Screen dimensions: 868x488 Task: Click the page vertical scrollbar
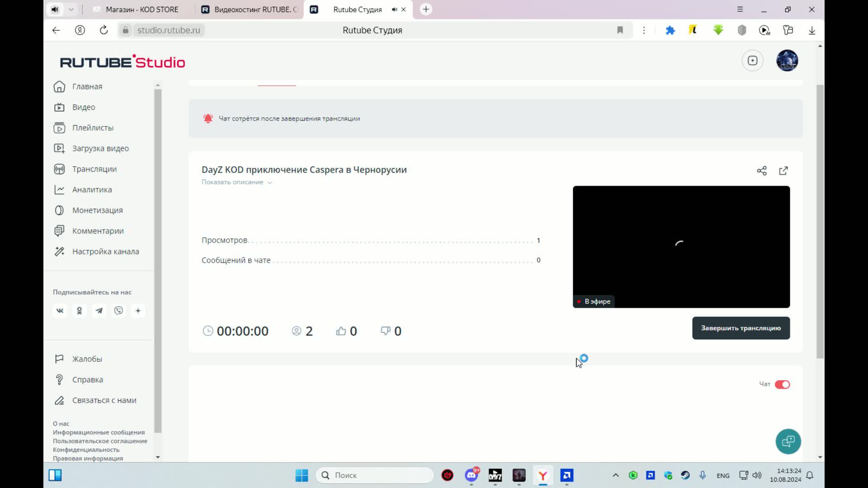pyautogui.click(x=820, y=221)
